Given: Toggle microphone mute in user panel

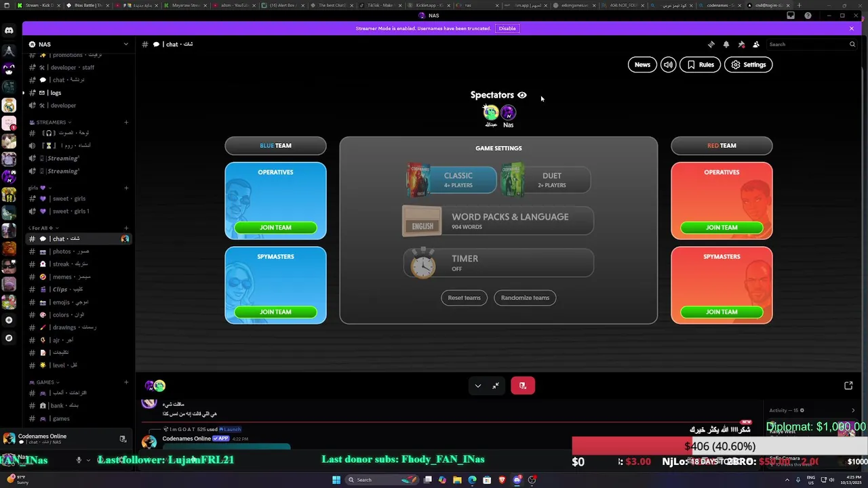Looking at the screenshot, I should (79, 460).
